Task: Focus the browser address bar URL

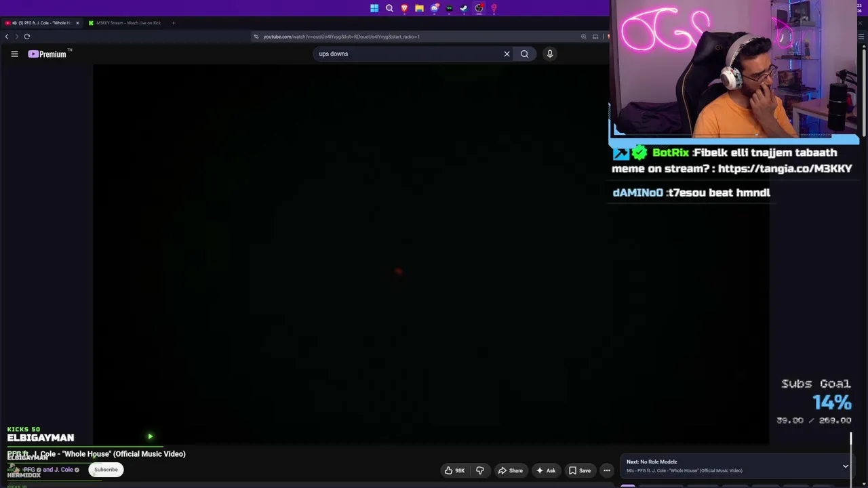Action: tap(342, 37)
